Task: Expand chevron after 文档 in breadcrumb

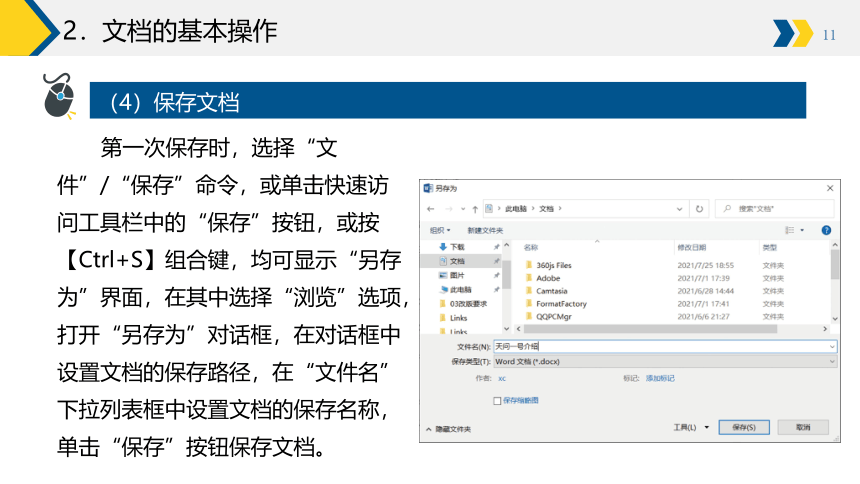Action: click(x=560, y=209)
